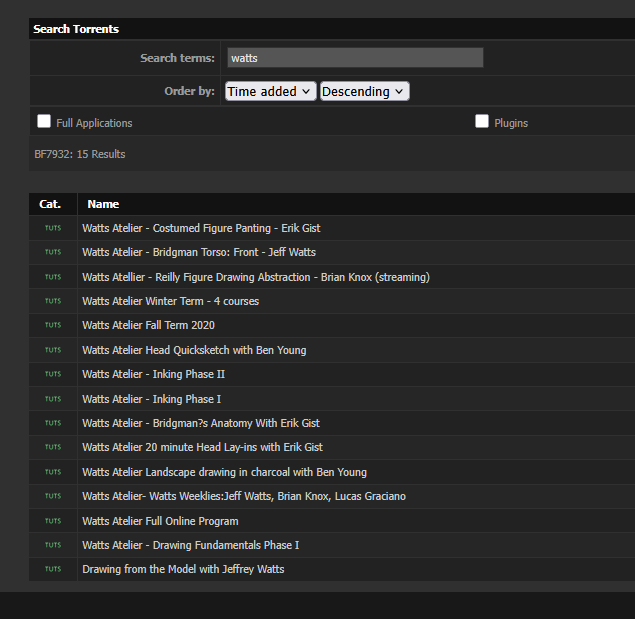Image resolution: width=635 pixels, height=619 pixels.
Task: Click the TUTS icon for Inking Phase II
Action: tap(53, 374)
